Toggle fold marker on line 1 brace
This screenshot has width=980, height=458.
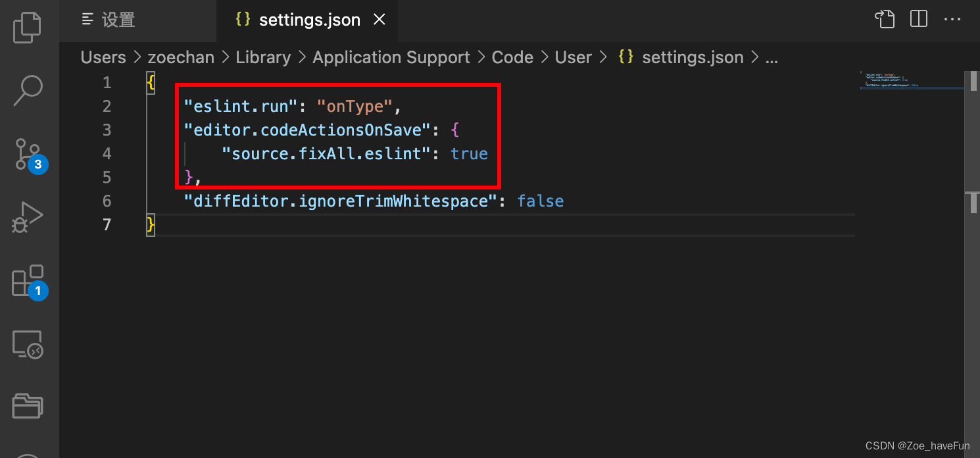tap(151, 82)
